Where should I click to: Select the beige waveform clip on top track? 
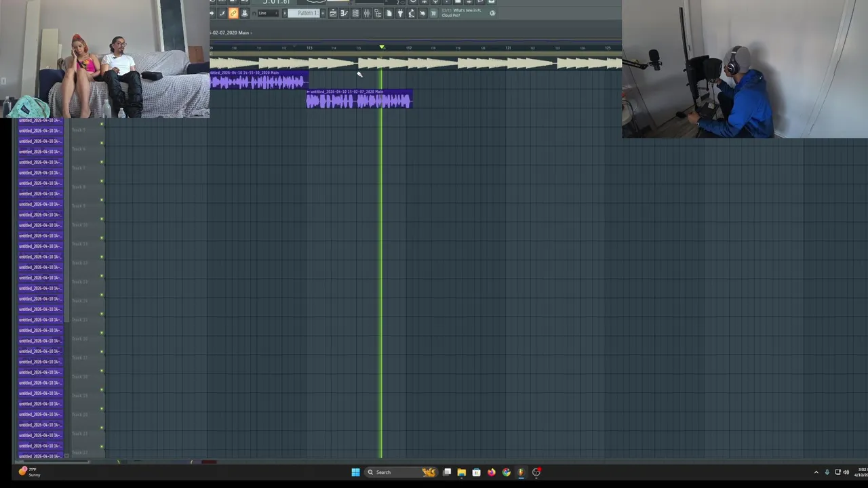[416, 63]
